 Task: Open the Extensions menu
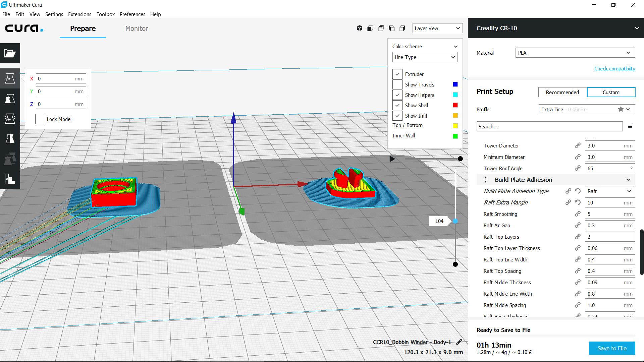[x=79, y=14]
